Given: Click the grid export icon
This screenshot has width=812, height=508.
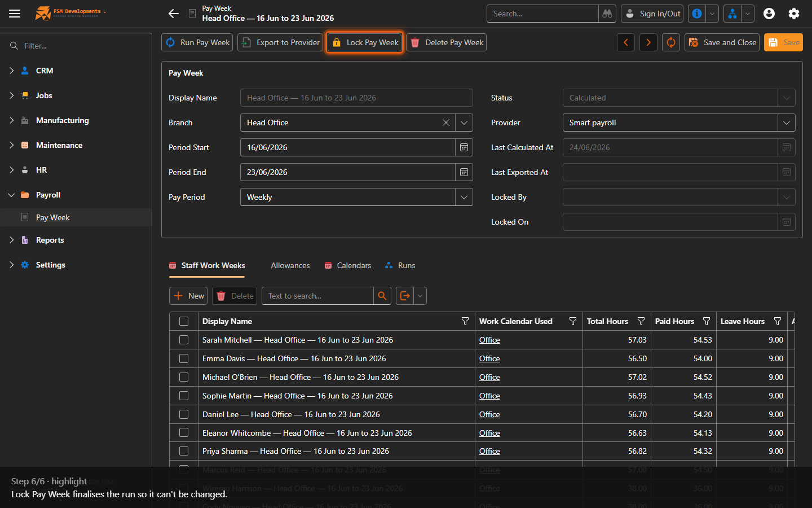Looking at the screenshot, I should point(405,296).
